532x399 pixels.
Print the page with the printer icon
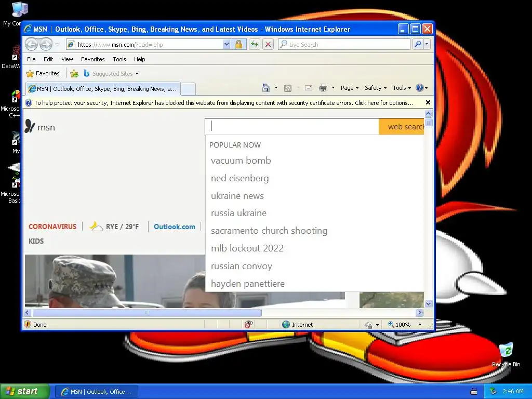tap(323, 88)
